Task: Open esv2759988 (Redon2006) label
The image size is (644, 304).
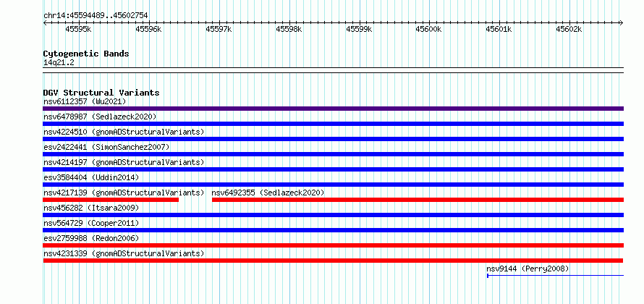Action: [91, 238]
